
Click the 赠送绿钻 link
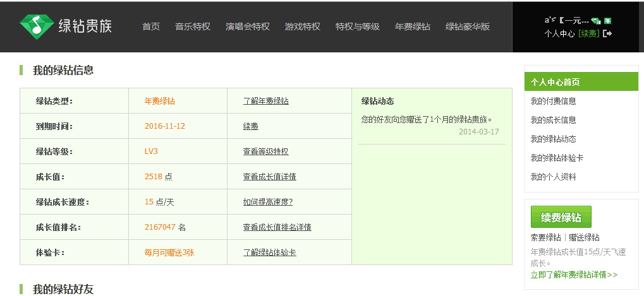(x=584, y=238)
